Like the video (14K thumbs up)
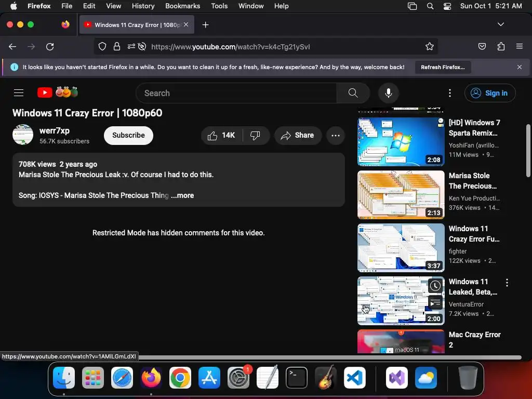532x399 pixels. (222, 136)
